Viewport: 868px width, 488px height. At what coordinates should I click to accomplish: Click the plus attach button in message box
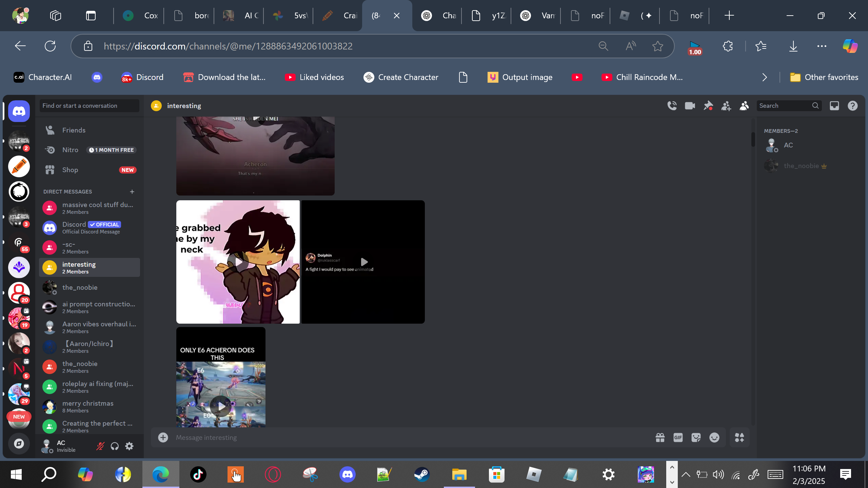[163, 438]
